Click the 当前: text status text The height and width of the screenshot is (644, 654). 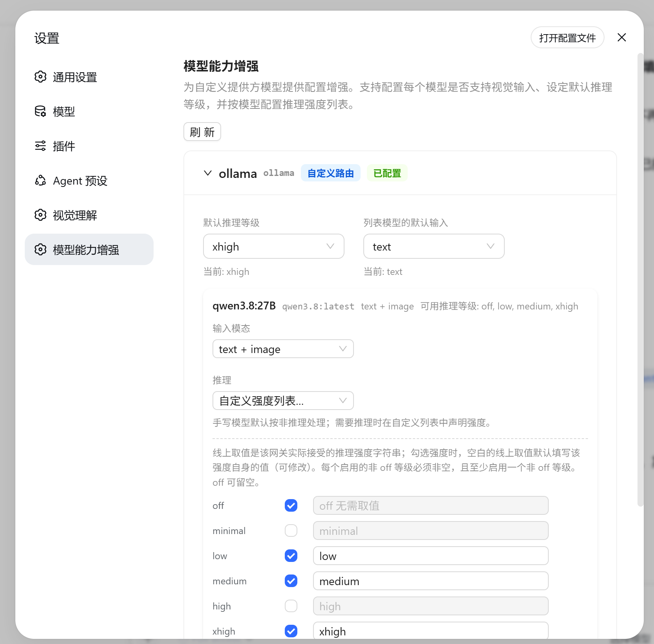pos(383,272)
